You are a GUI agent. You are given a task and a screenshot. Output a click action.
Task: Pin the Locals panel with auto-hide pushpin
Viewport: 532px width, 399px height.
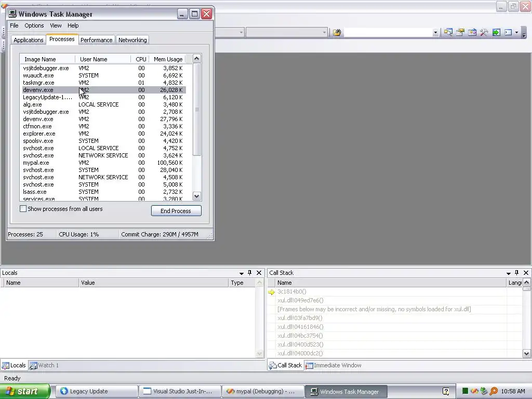click(250, 273)
